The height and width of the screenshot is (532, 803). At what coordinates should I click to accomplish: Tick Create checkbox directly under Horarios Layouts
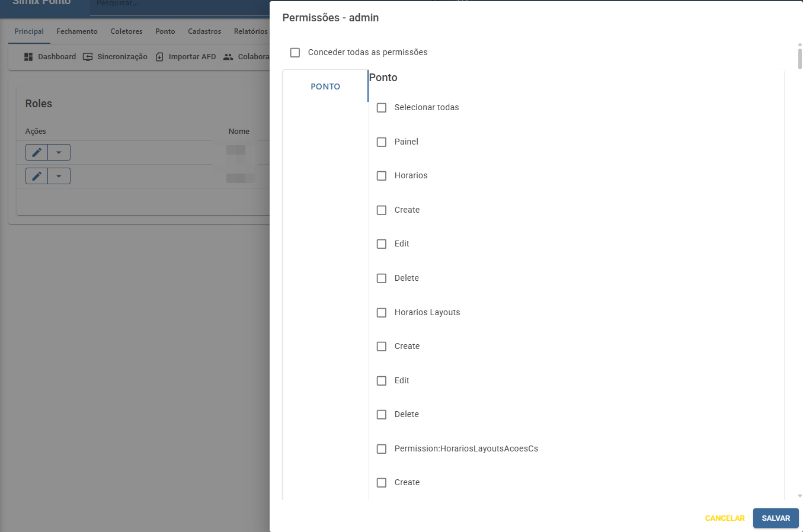pyautogui.click(x=382, y=347)
